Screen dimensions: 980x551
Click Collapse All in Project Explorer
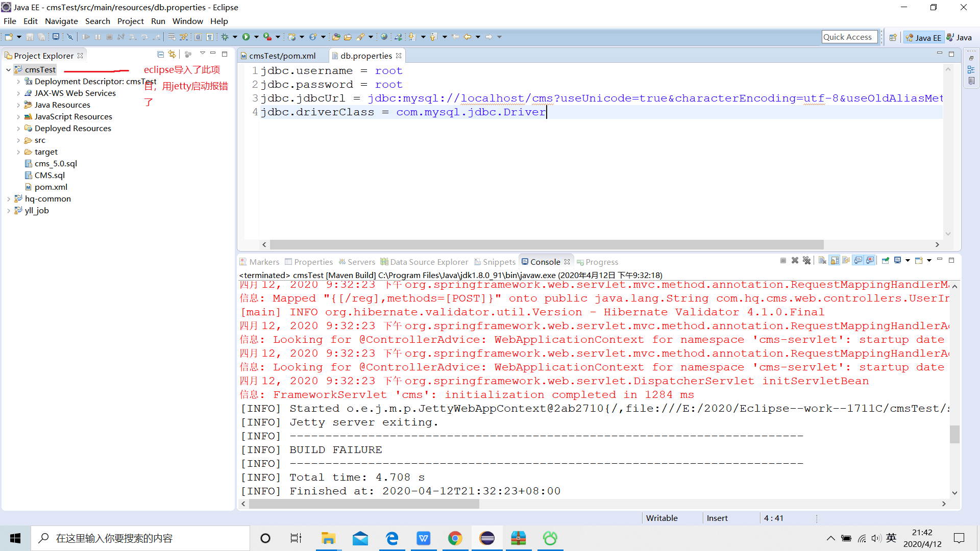pyautogui.click(x=160, y=54)
